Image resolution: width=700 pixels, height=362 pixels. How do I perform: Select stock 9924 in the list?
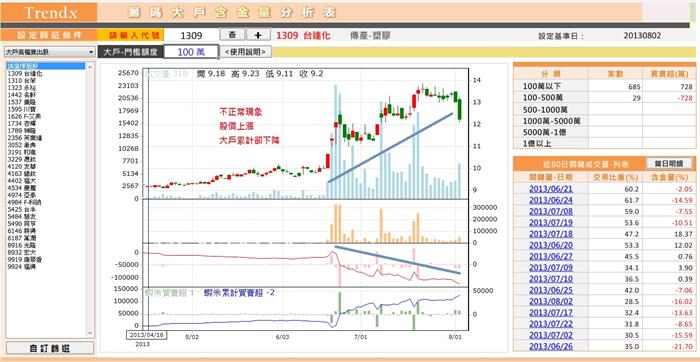click(x=22, y=267)
